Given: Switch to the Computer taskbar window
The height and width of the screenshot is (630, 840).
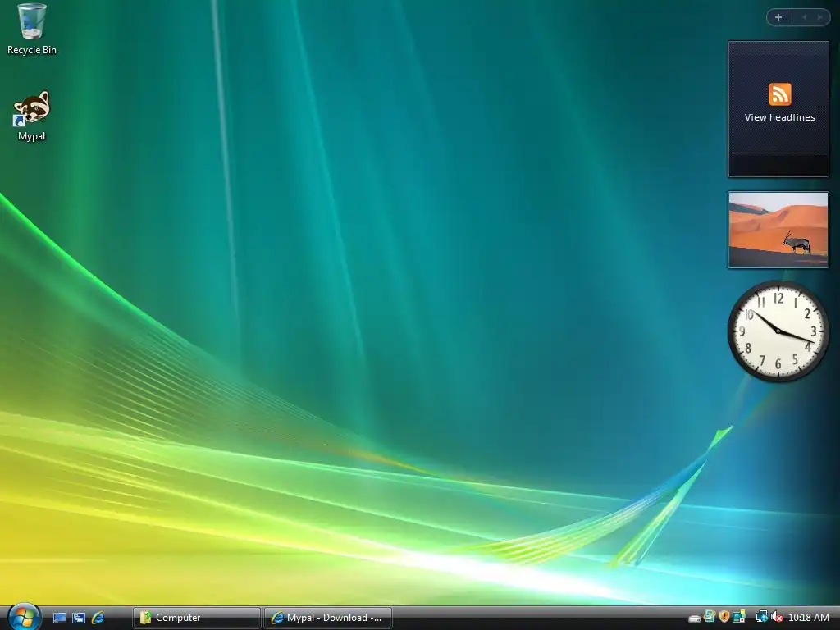Looking at the screenshot, I should pos(197,618).
